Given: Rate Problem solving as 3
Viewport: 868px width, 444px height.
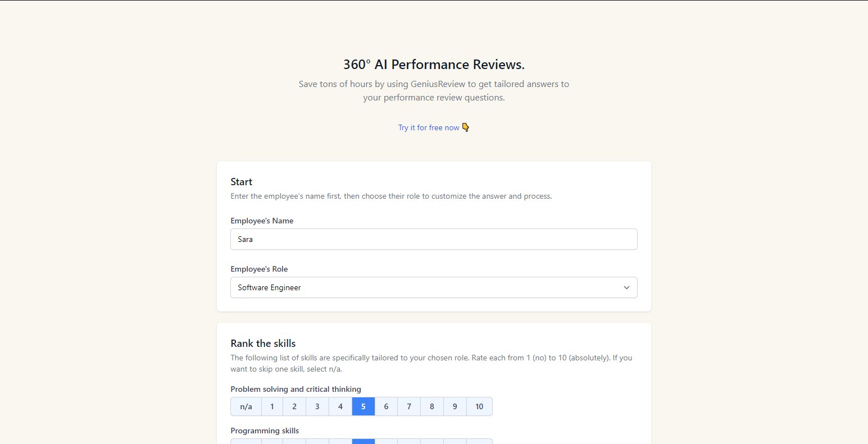Looking at the screenshot, I should pyautogui.click(x=317, y=406).
